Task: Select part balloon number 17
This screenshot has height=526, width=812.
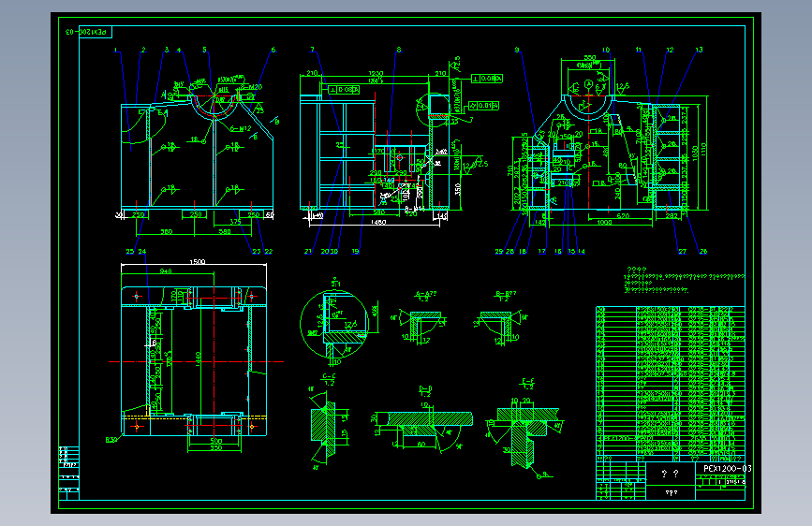Action: 541,252
